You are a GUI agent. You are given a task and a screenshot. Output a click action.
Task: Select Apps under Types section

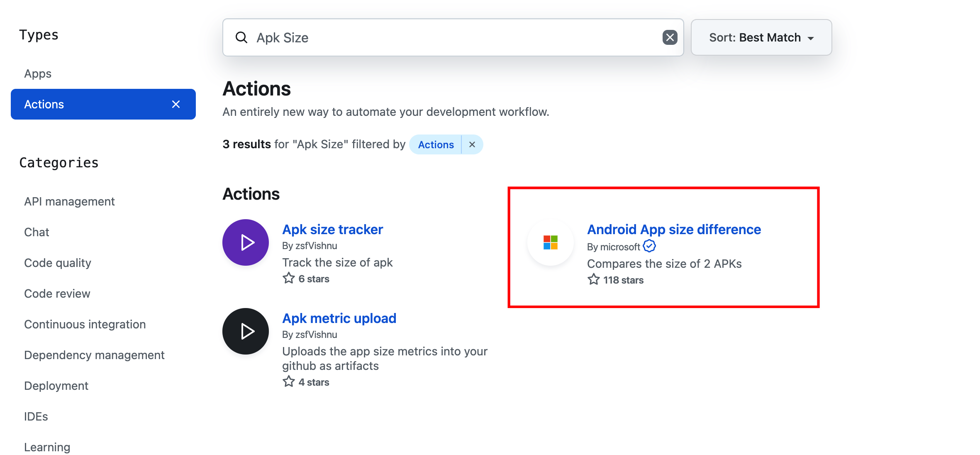pos(37,73)
